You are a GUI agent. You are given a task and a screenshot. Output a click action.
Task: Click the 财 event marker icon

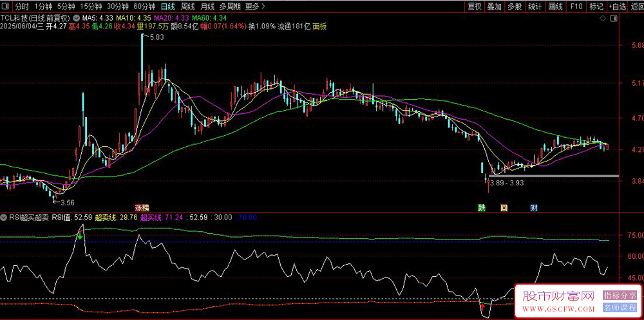click(x=533, y=208)
